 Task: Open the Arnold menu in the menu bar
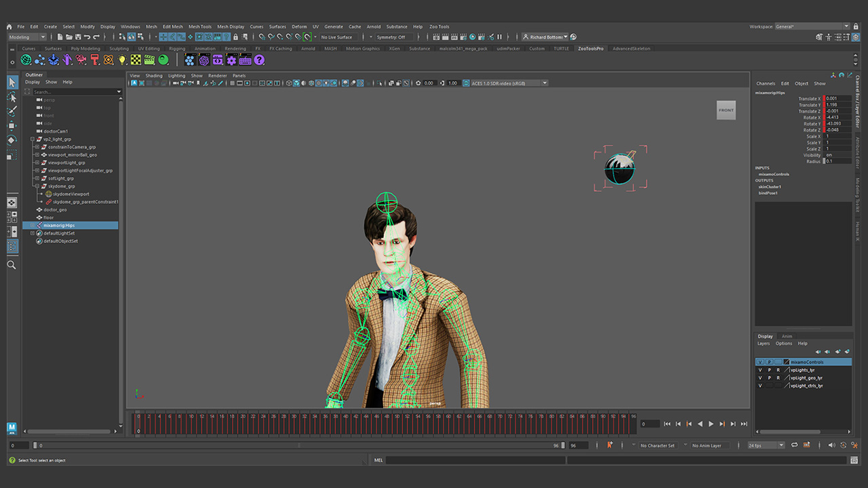tap(374, 26)
